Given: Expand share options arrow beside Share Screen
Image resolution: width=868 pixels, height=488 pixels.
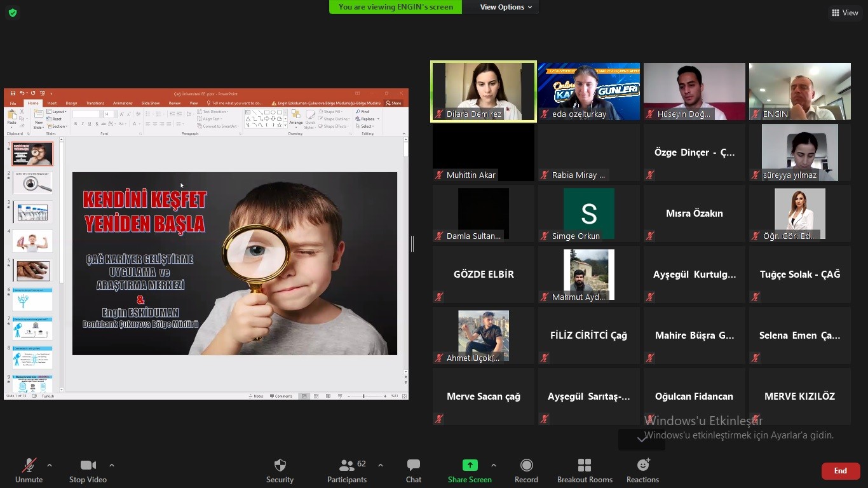Looking at the screenshot, I should (x=494, y=465).
